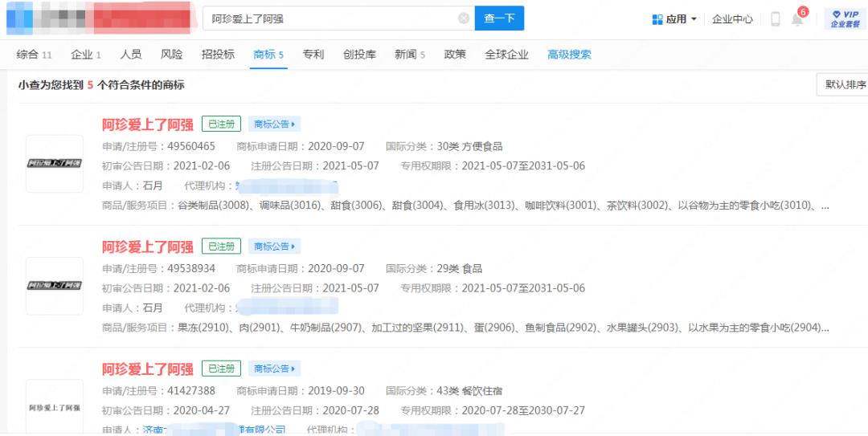Open 企业中心 link
This screenshot has width=868, height=436.
click(x=732, y=19)
